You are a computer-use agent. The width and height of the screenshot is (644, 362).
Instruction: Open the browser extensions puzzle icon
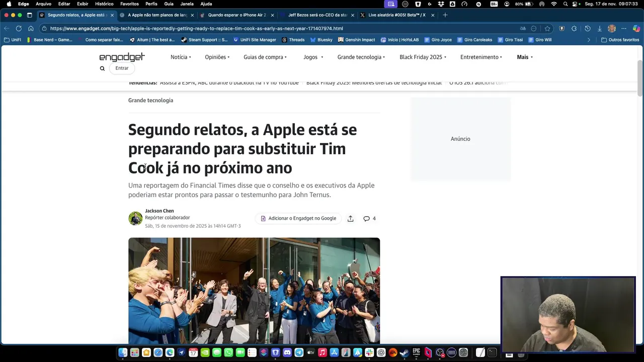(x=574, y=29)
